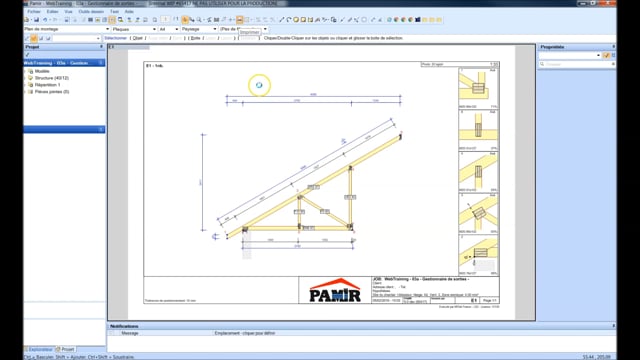
Task: Select the top plate detail thumbnail
Action: tap(478, 88)
